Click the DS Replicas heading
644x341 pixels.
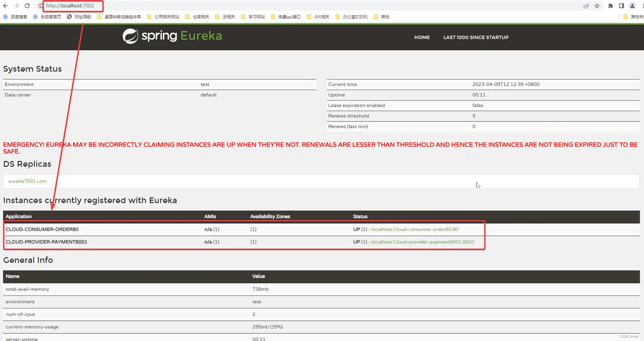click(x=27, y=164)
